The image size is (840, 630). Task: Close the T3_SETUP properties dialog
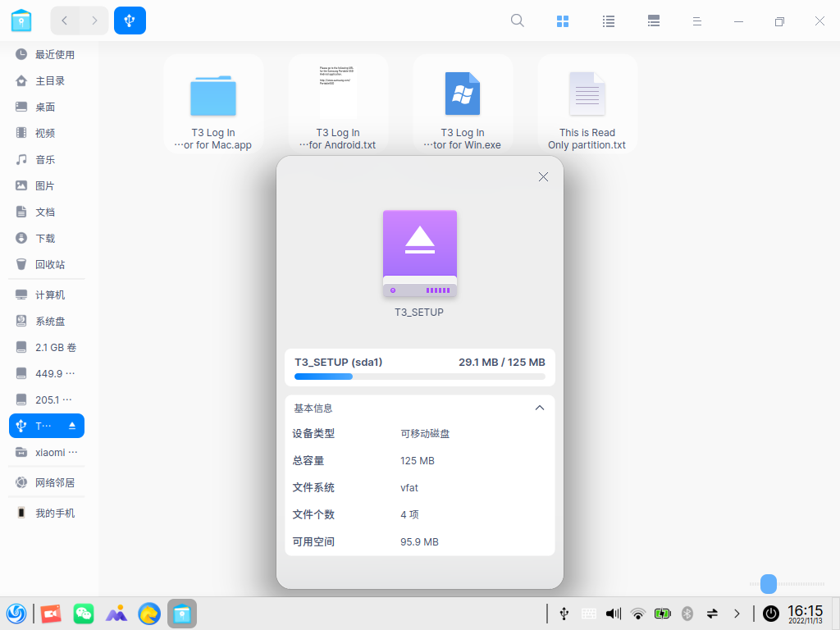coord(543,176)
